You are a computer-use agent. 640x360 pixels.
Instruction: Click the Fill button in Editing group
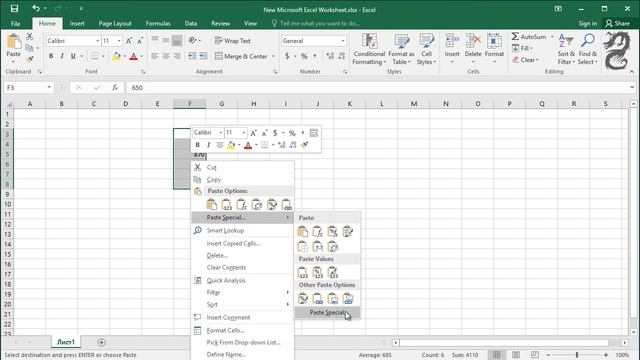pos(522,48)
